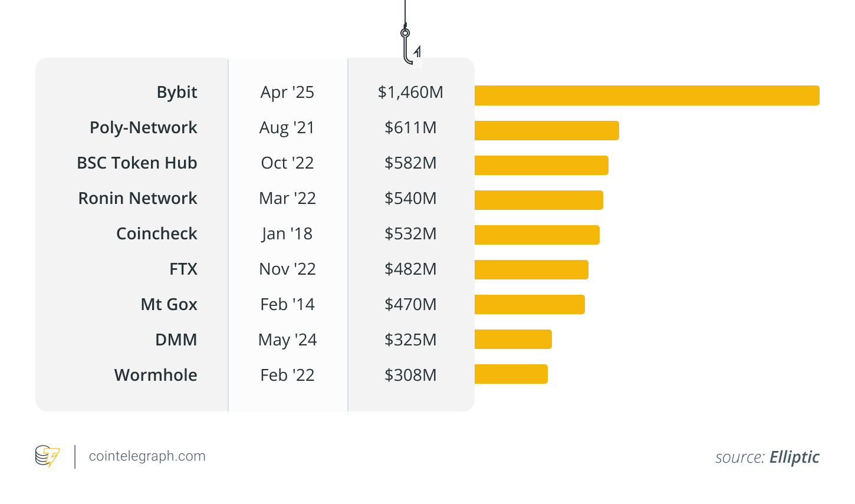
Task: Click the Coincheck yellow bar
Action: pyautogui.click(x=537, y=235)
